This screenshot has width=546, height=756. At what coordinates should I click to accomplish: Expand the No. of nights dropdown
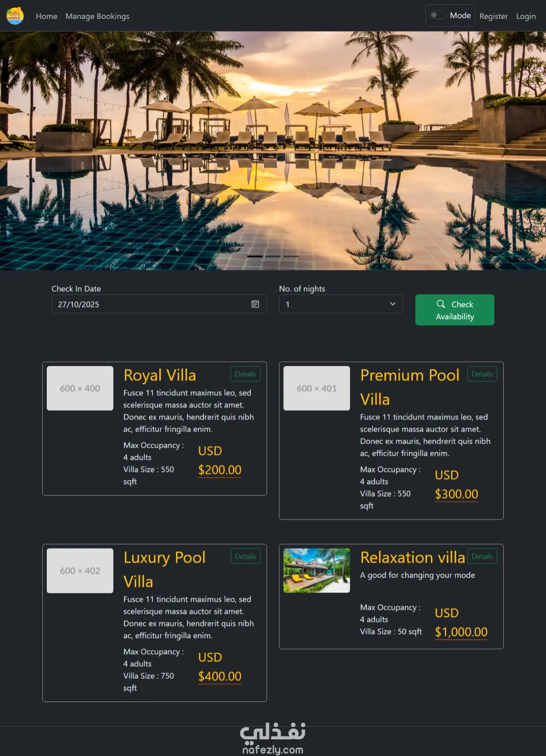(340, 304)
